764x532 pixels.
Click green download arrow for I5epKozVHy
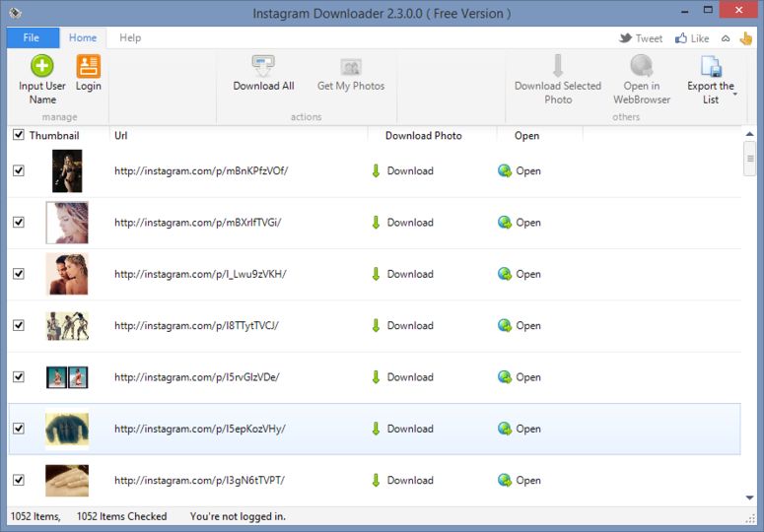coord(376,429)
